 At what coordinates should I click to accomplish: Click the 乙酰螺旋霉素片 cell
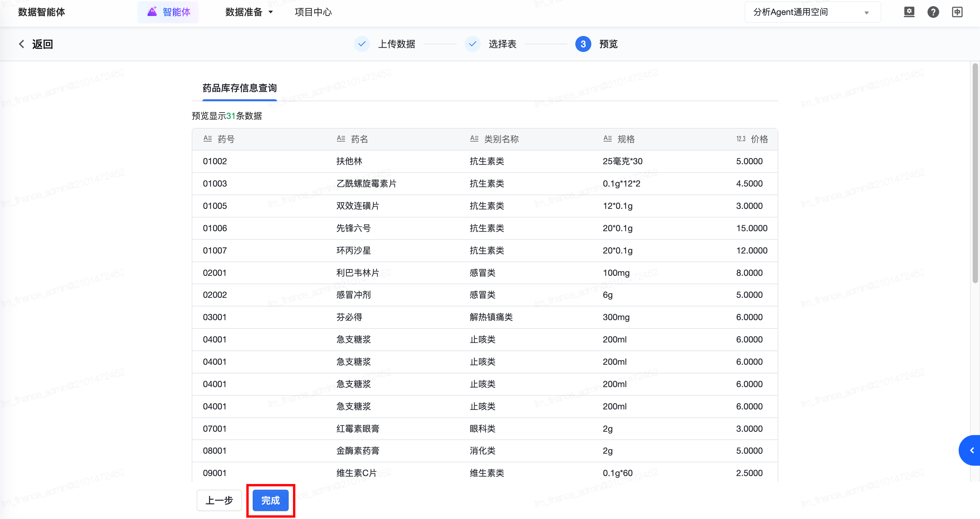pos(366,184)
